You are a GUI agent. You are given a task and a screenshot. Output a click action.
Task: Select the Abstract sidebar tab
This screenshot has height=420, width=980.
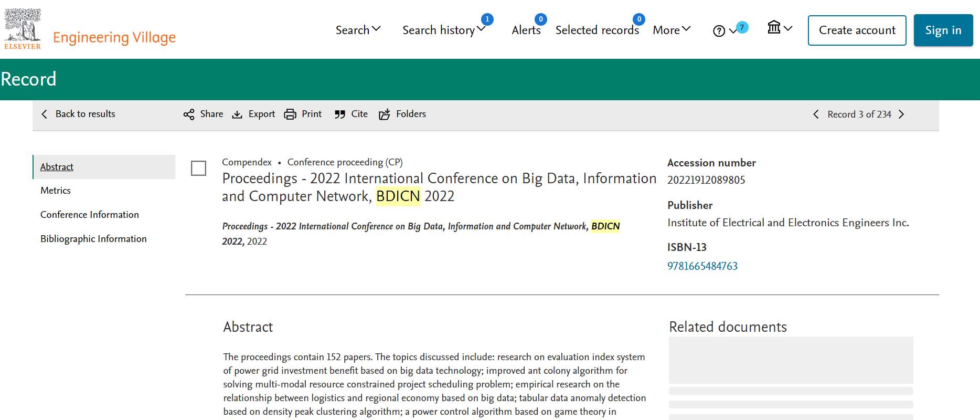coord(104,167)
